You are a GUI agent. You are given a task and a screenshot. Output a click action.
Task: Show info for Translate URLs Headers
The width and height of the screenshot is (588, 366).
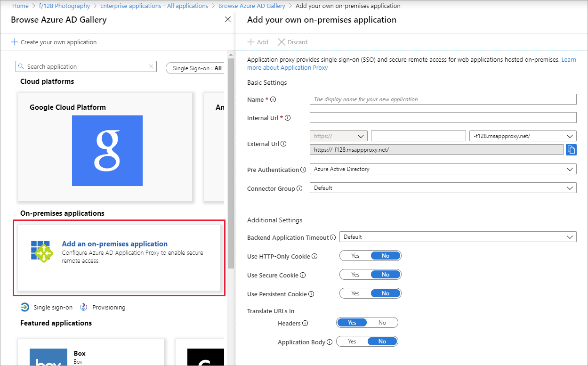pos(305,324)
